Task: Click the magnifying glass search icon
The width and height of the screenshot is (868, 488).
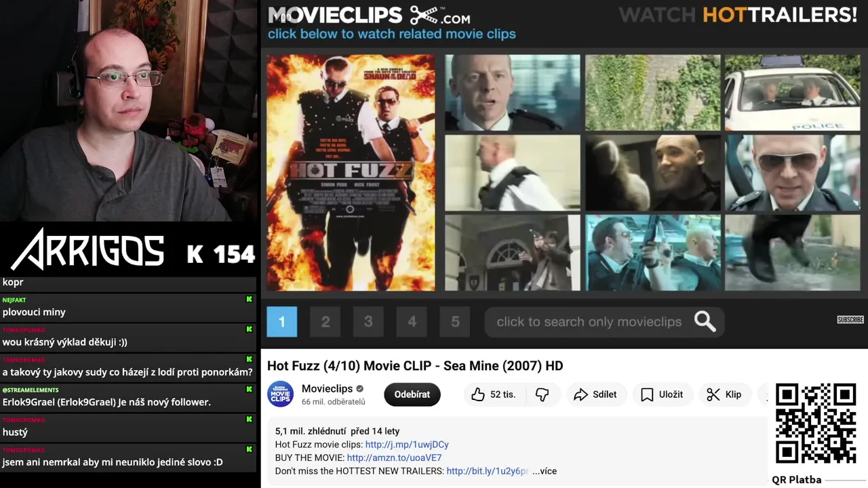Action: click(705, 321)
